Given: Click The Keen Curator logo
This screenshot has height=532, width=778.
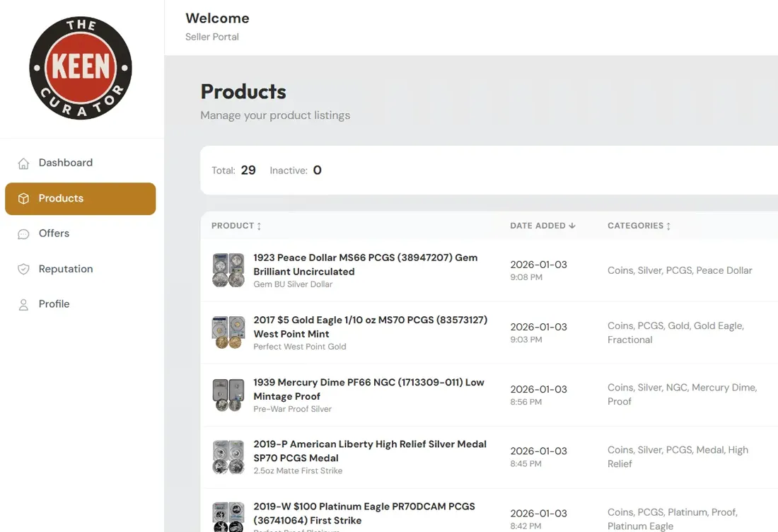Looking at the screenshot, I should coord(81,68).
